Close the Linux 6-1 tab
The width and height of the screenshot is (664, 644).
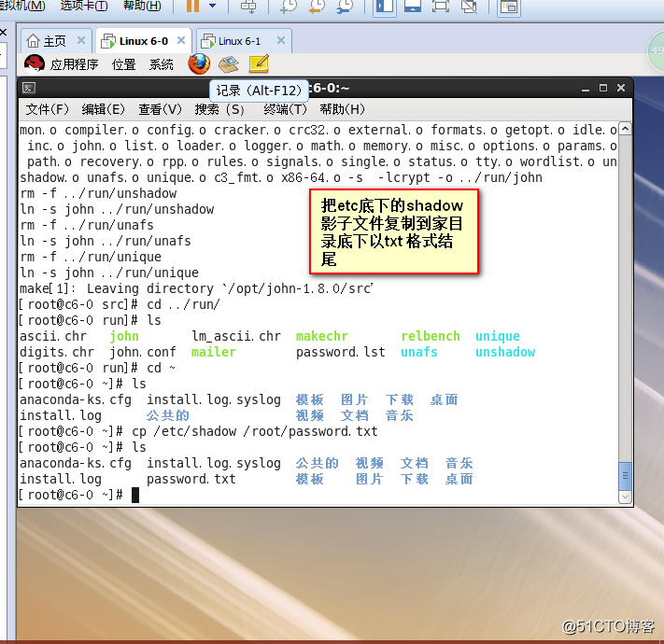281,40
